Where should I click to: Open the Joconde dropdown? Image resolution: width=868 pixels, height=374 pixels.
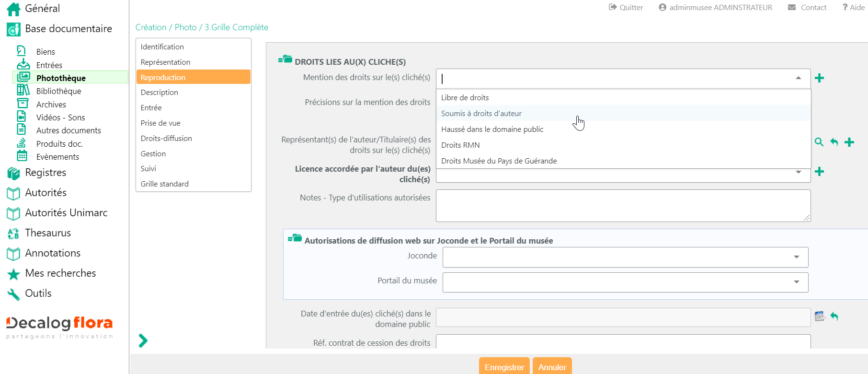click(x=625, y=257)
